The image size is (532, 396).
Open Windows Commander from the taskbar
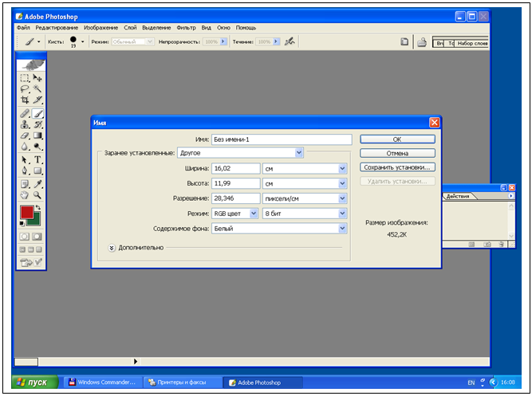(x=103, y=382)
